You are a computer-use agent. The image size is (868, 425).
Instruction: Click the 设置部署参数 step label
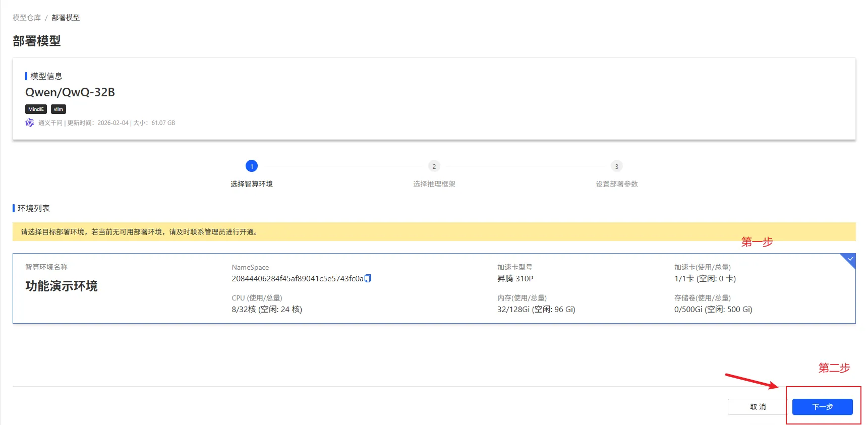point(617,184)
